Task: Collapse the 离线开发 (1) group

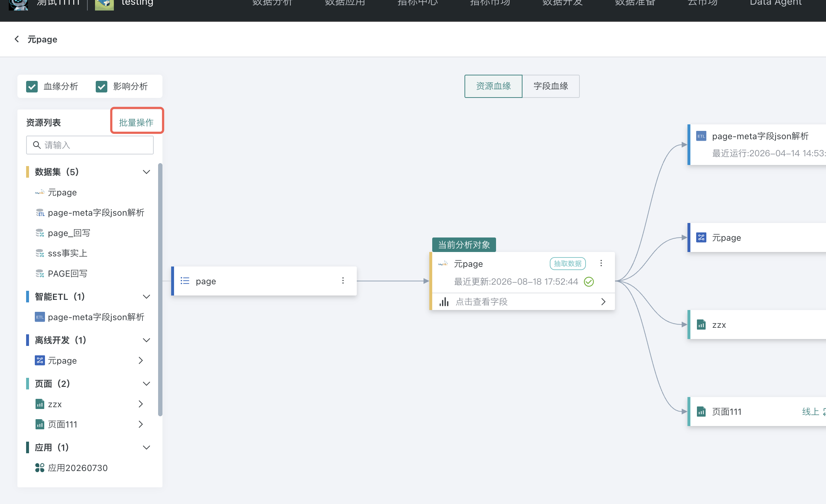Action: tap(146, 340)
